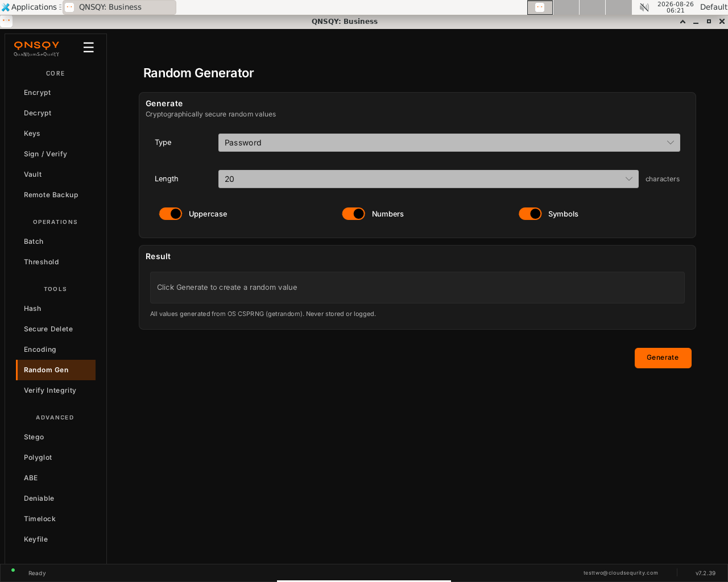The width and height of the screenshot is (728, 582).
Task: Select Polyglot in sidebar
Action: click(56, 458)
